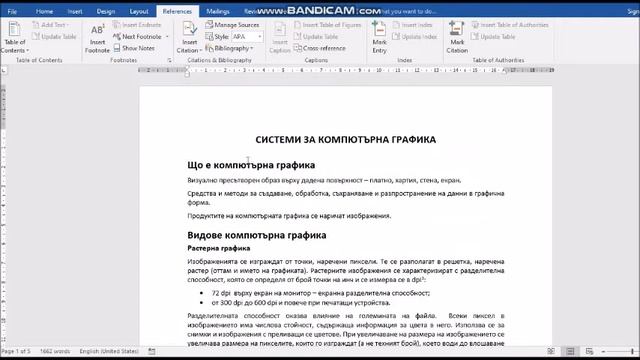Image resolution: width=640 pixels, height=360 pixels.
Task: Open the Table of Contents menu
Action: click(15, 38)
